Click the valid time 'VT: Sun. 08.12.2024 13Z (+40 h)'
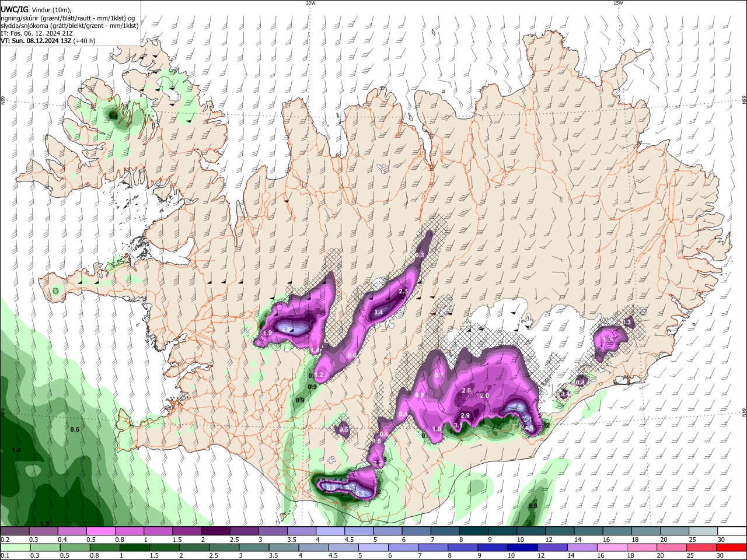Viewport: 747px width, 560px height. [48, 41]
